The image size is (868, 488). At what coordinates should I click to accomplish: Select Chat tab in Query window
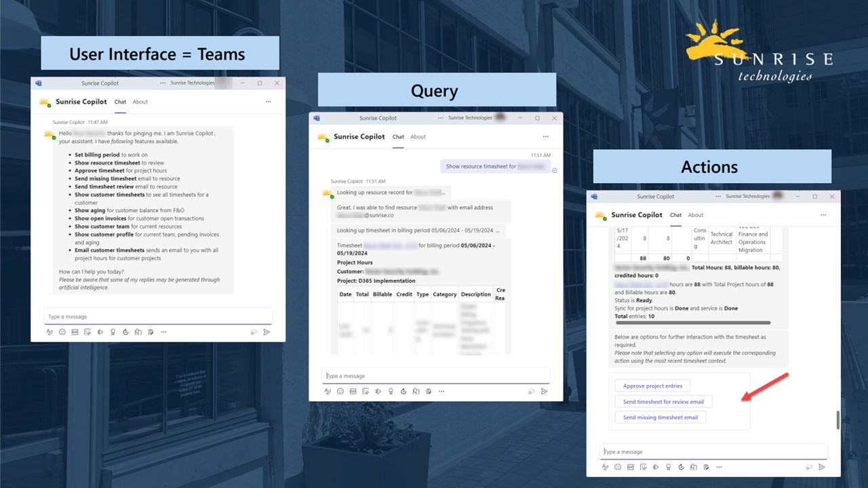click(398, 136)
